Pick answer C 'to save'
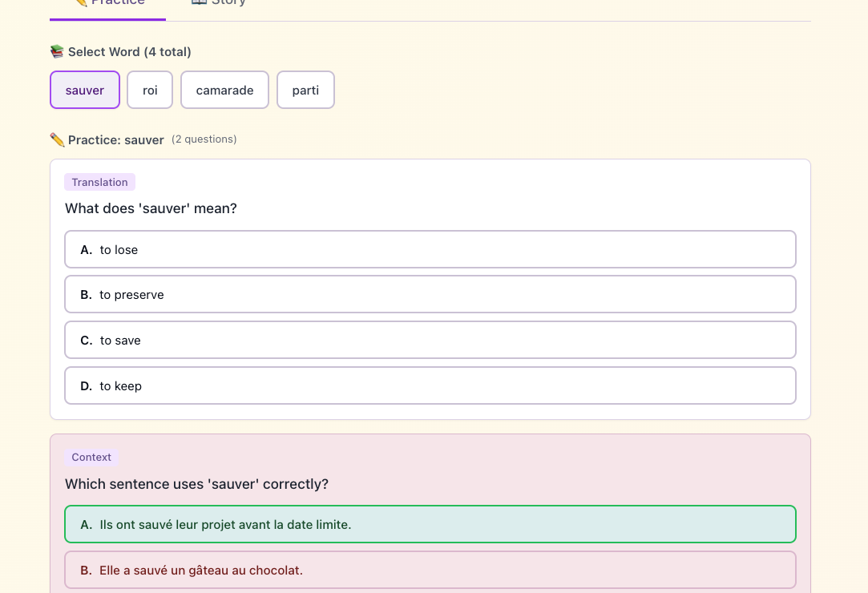 pyautogui.click(x=430, y=340)
